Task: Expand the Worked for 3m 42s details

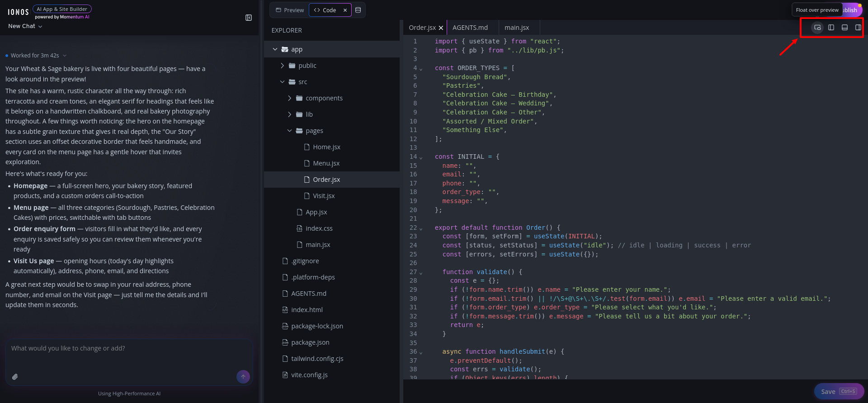Action: click(x=65, y=56)
